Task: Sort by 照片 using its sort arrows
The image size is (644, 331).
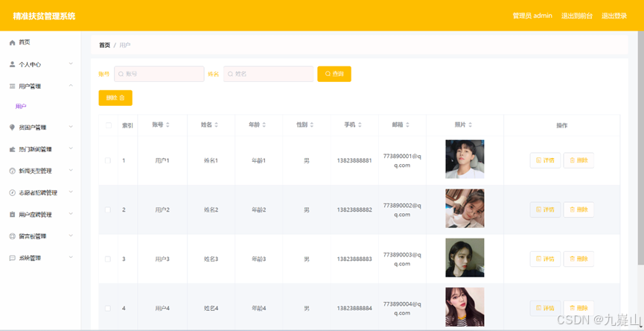Action: 471,124
